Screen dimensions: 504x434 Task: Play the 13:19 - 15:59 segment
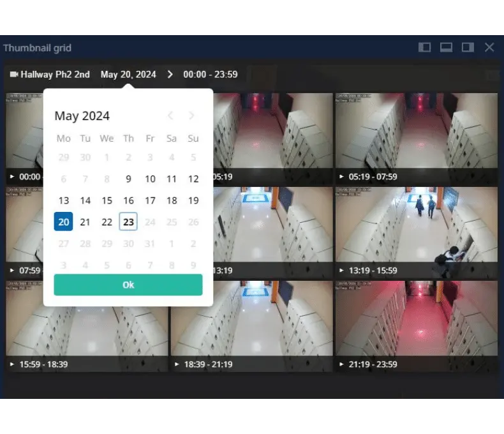tap(341, 271)
